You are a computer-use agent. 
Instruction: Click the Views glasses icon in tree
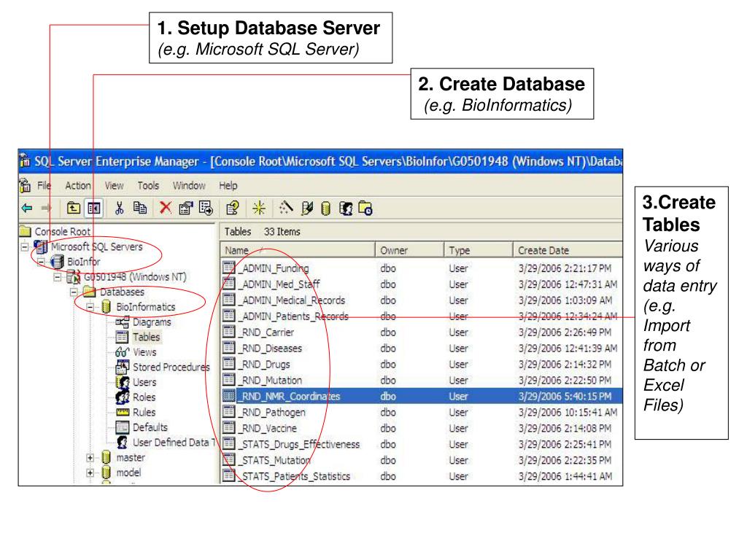(x=123, y=352)
